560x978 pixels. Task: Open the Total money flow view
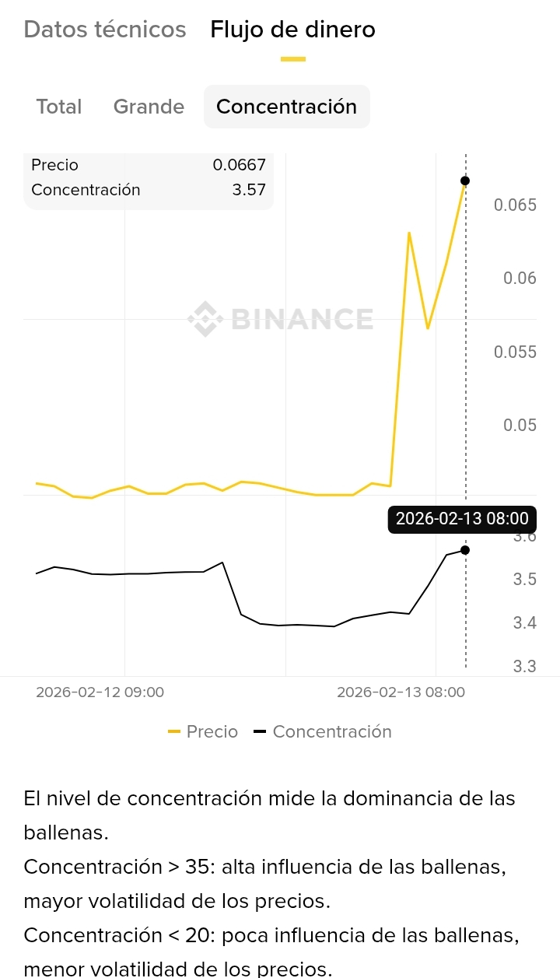(59, 107)
